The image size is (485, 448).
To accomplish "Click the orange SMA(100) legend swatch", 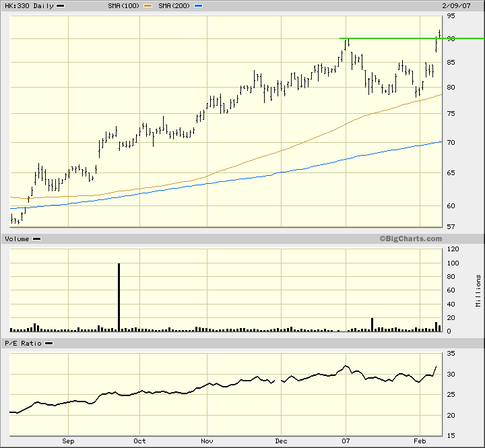I will click(148, 6).
